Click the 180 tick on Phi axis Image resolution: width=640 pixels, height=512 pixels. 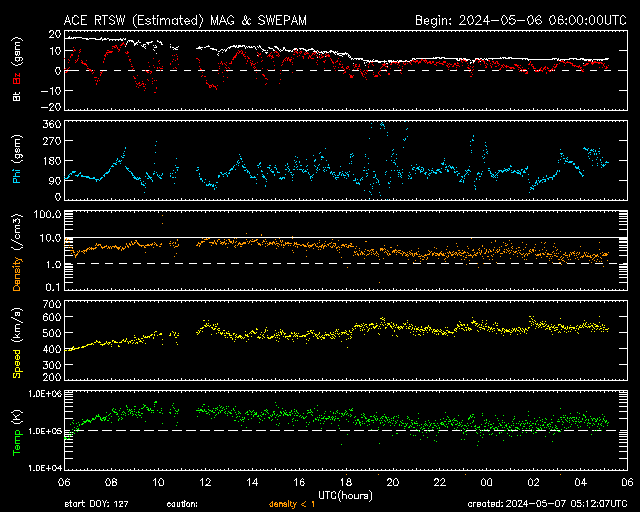click(x=52, y=161)
